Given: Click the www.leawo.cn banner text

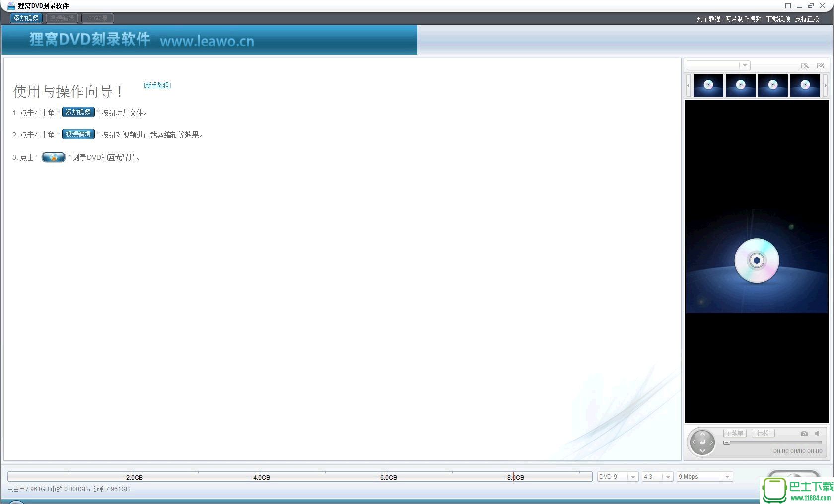Looking at the screenshot, I should click(x=207, y=41).
